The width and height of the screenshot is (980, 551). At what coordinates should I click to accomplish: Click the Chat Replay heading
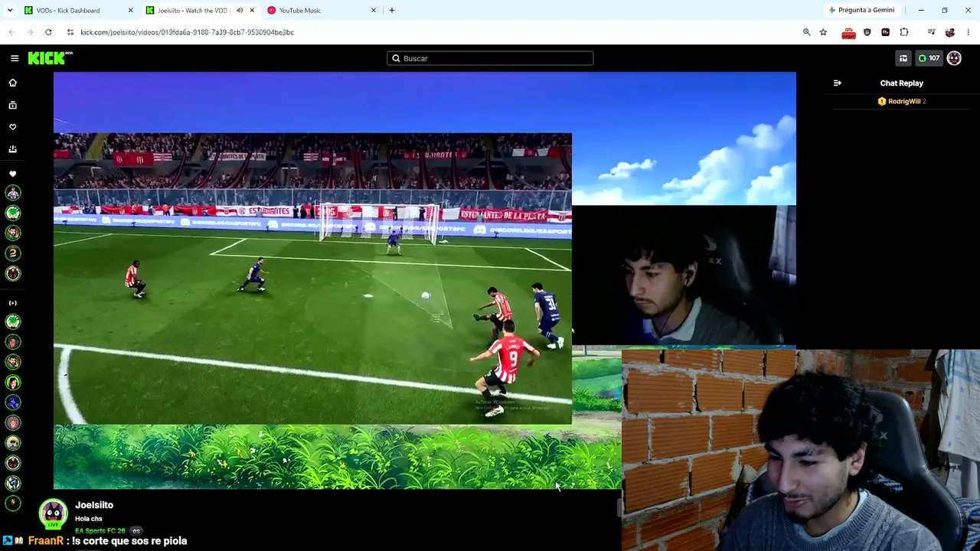click(902, 83)
